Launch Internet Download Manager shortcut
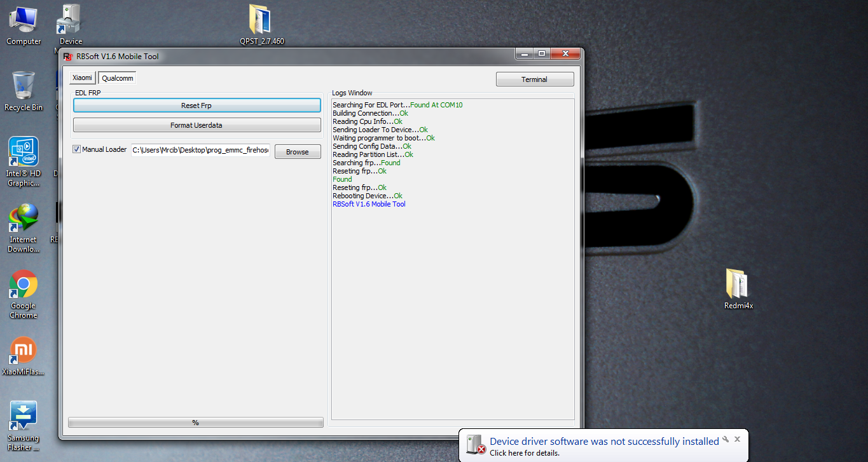The width and height of the screenshot is (868, 462). [24, 229]
